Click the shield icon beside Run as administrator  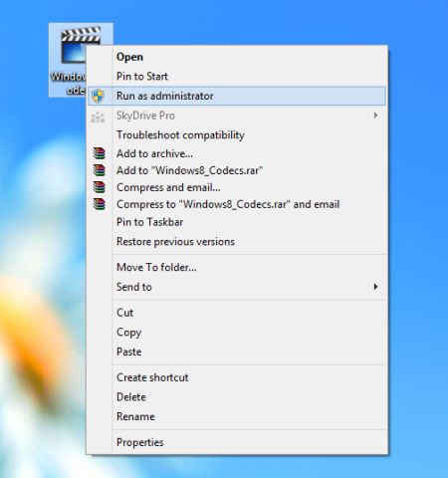click(98, 96)
